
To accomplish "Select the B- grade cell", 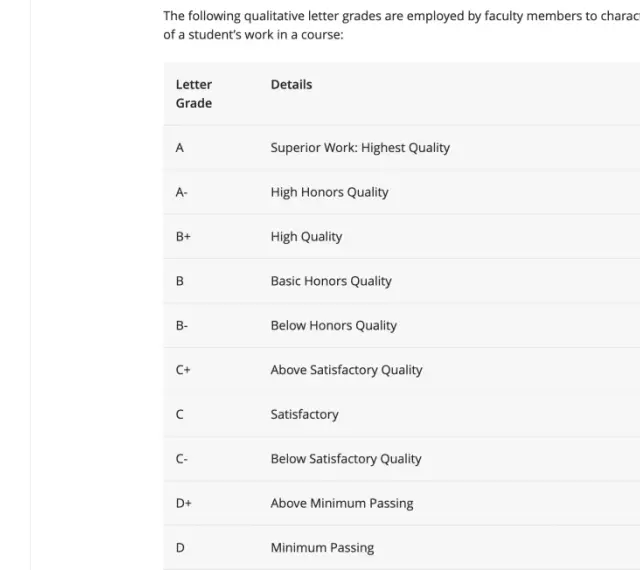I will (182, 326).
